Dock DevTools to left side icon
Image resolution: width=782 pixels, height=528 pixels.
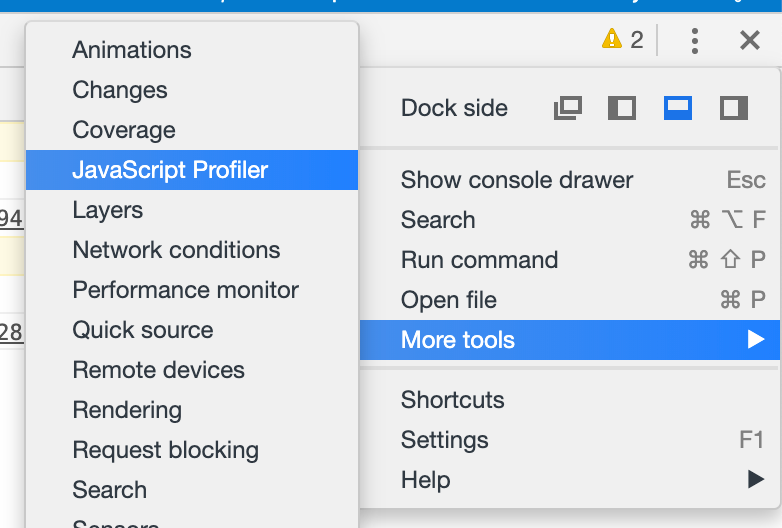point(622,108)
